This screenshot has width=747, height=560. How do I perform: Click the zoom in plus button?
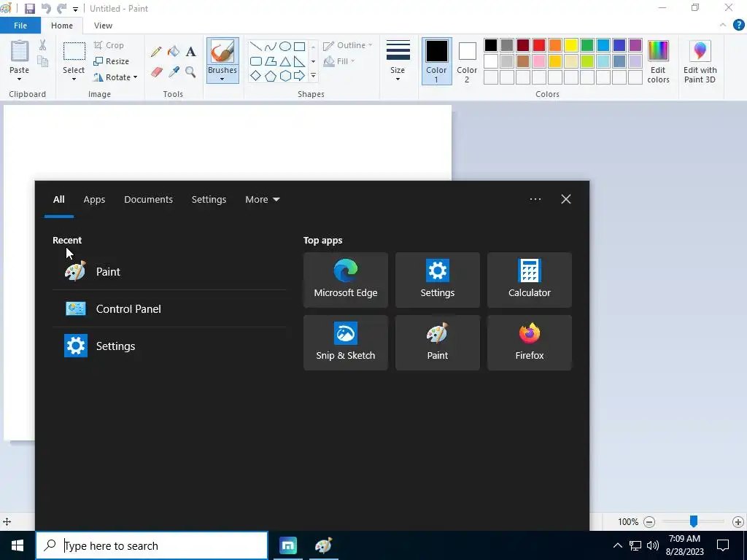tap(738, 522)
